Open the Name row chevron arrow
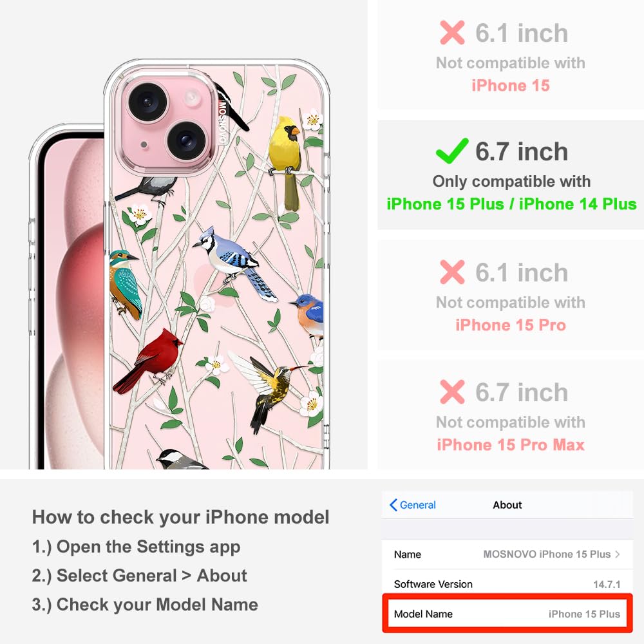This screenshot has height=644, width=644. click(x=618, y=554)
